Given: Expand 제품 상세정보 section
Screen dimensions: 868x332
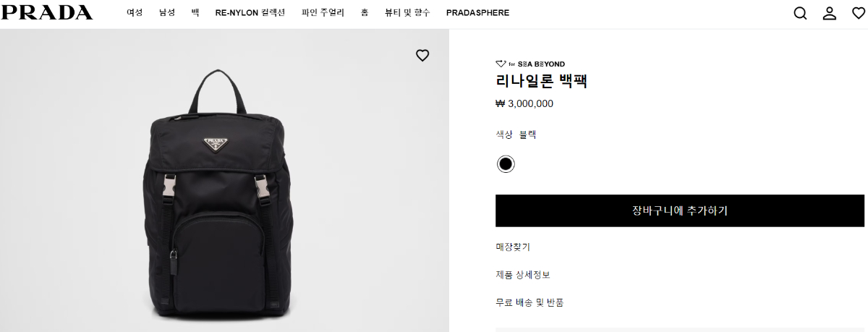Looking at the screenshot, I should 523,275.
